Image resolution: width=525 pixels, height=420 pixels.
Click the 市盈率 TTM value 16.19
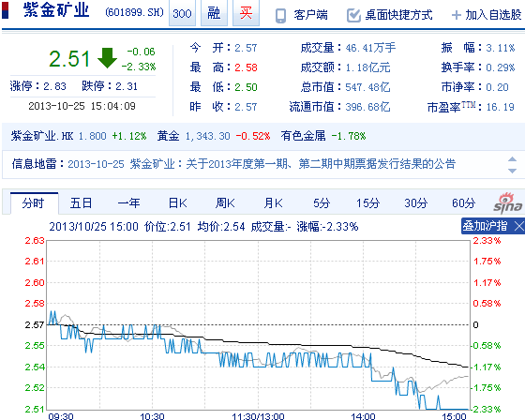pos(500,107)
